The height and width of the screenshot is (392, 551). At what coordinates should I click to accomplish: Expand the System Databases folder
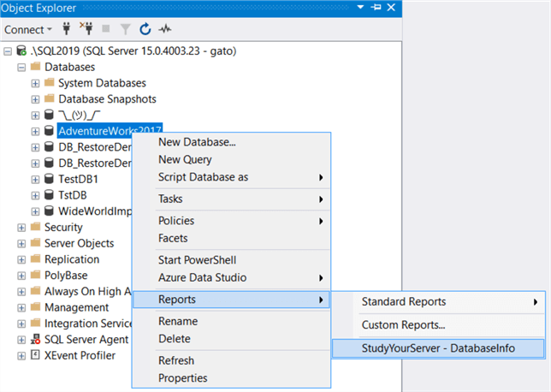click(x=35, y=84)
